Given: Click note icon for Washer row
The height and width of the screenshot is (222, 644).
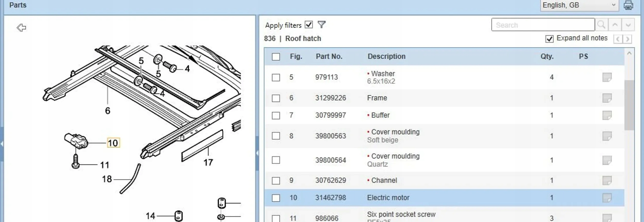Looking at the screenshot, I should (x=607, y=77).
